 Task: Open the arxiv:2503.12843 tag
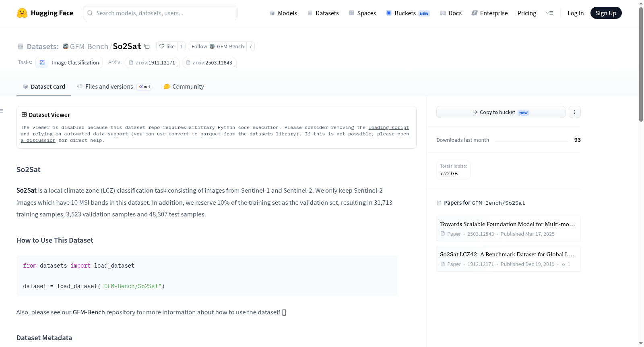click(209, 62)
